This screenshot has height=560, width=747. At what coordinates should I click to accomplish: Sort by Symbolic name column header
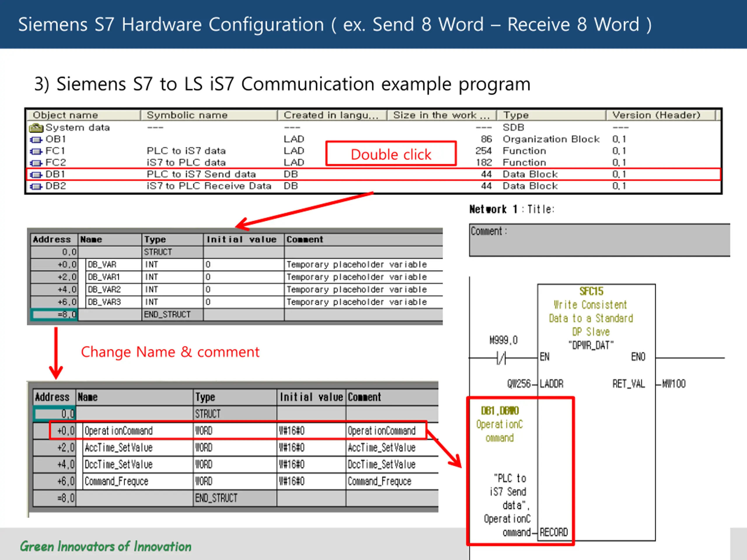click(x=209, y=115)
